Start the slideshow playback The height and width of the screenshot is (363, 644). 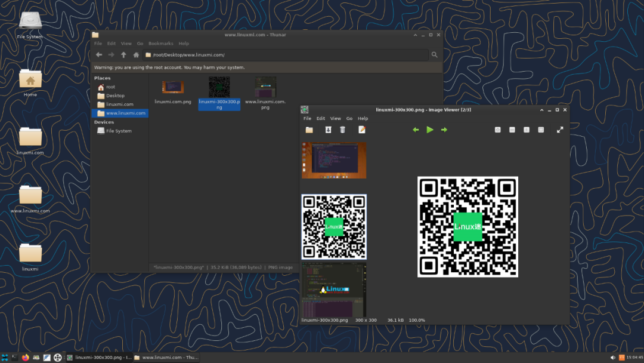(430, 130)
